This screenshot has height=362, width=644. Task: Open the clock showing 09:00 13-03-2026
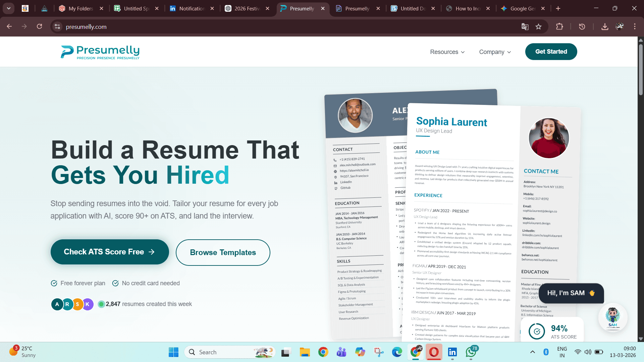(x=623, y=352)
